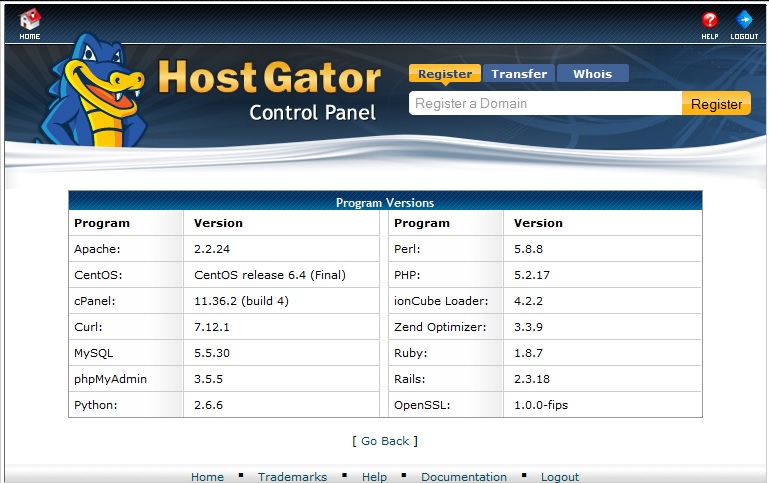
Task: Click the Home house icon
Action: point(30,20)
